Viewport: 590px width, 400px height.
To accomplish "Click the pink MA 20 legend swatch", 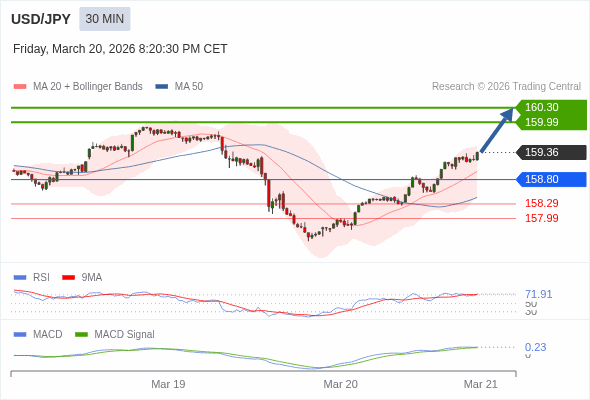I will [x=20, y=87].
